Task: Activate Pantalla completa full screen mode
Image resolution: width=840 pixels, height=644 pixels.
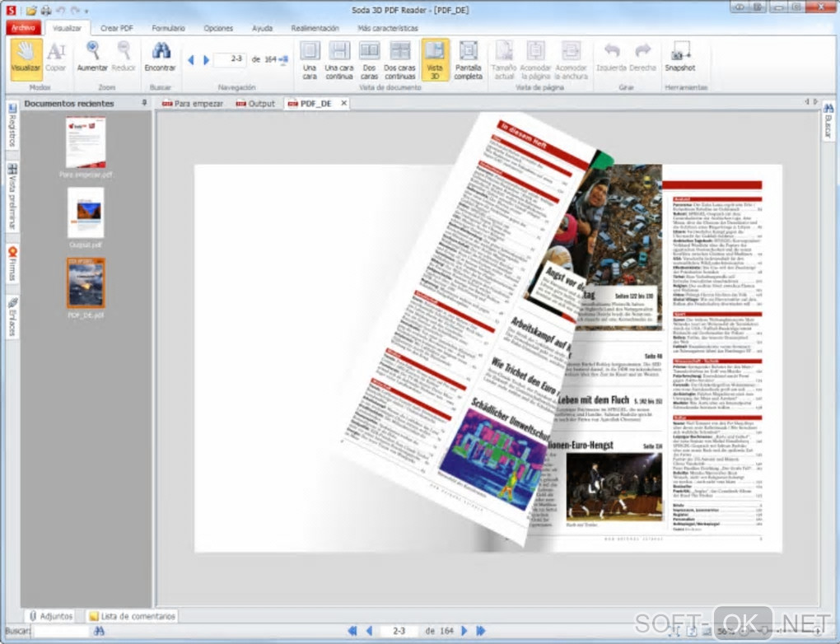Action: (x=469, y=59)
